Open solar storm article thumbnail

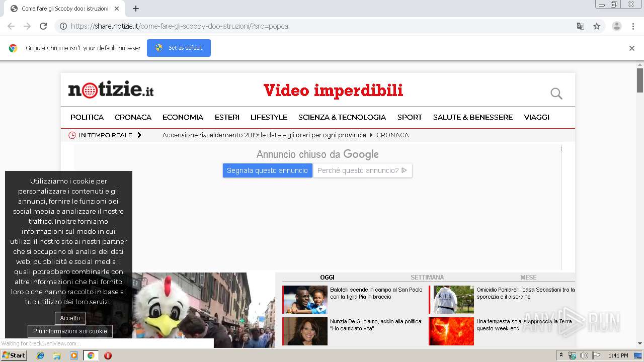451,331
